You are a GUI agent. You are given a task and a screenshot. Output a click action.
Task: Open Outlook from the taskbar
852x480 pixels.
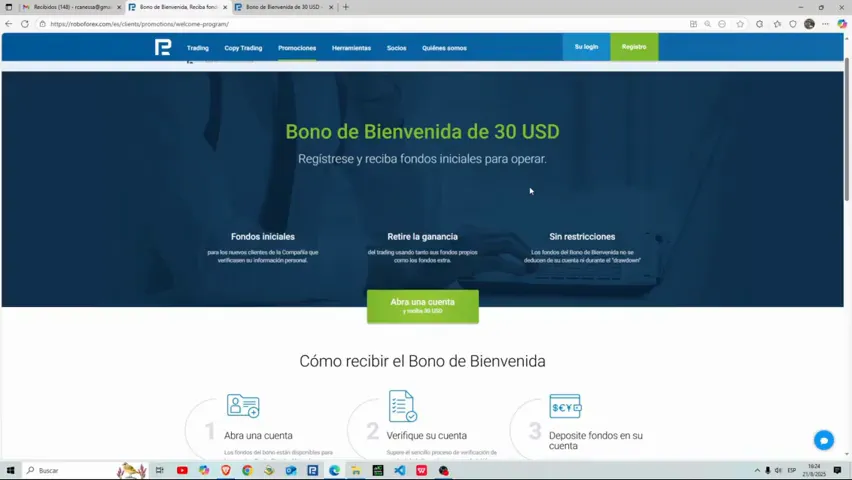291,470
